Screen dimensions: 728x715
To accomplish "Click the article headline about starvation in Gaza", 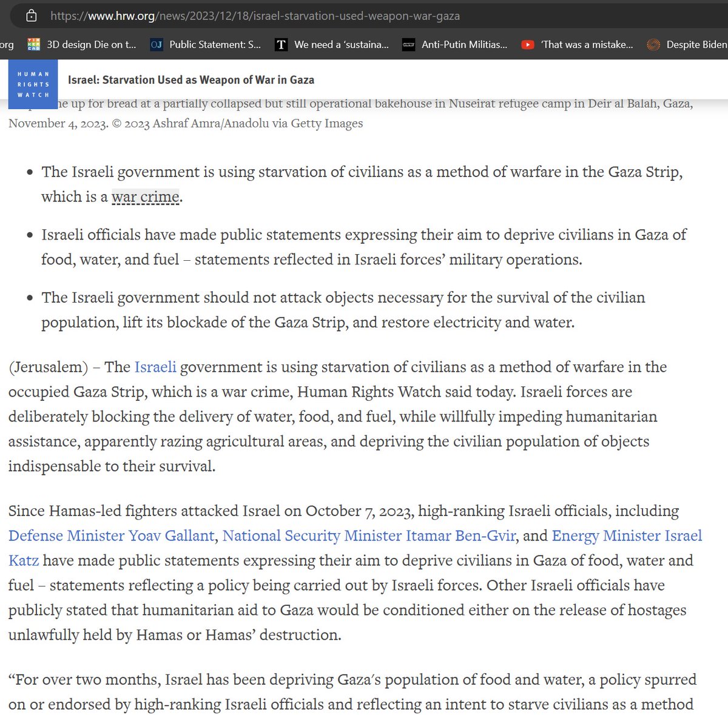I will click(x=192, y=79).
